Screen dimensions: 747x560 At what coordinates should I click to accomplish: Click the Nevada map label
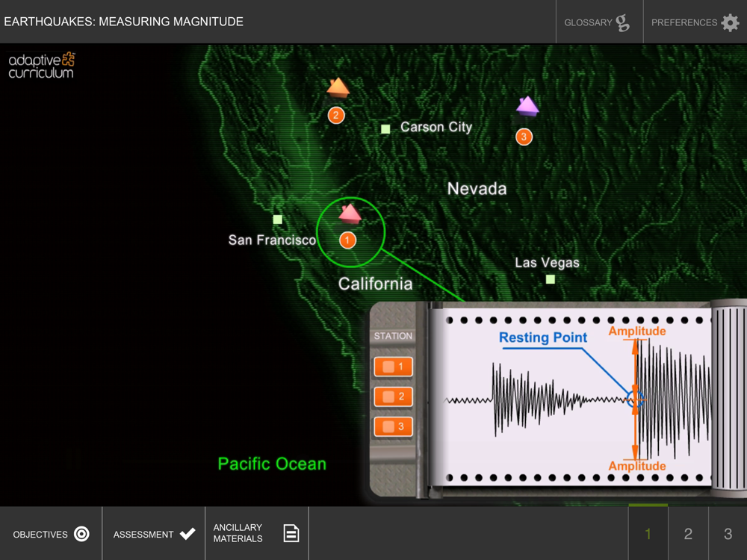click(x=477, y=189)
